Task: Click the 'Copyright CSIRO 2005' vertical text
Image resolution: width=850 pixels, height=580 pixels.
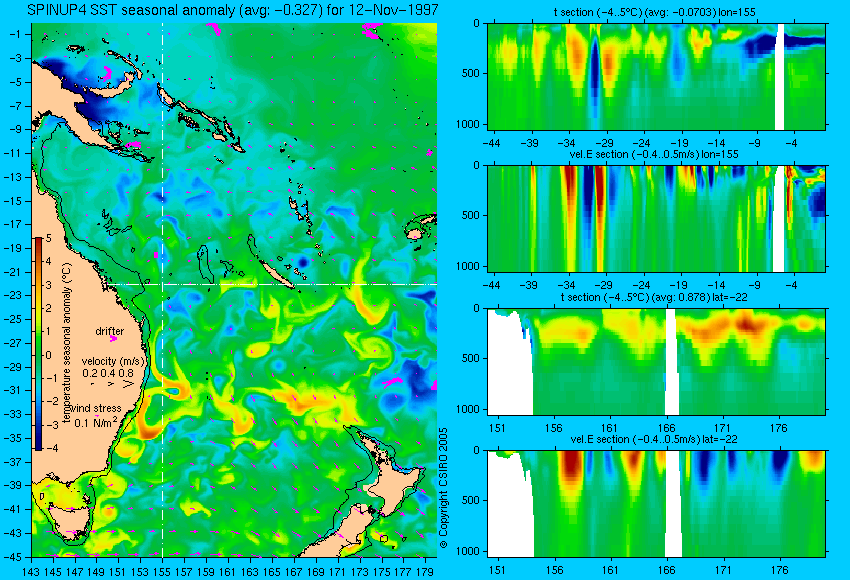Action: pos(443,488)
